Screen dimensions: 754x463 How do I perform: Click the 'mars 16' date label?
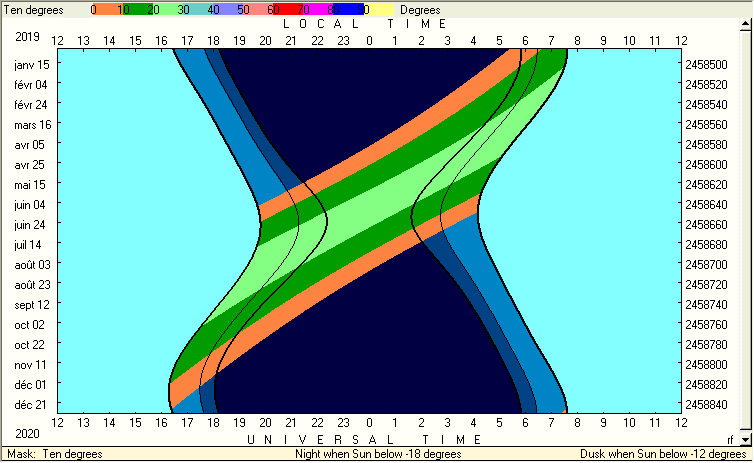[33, 125]
